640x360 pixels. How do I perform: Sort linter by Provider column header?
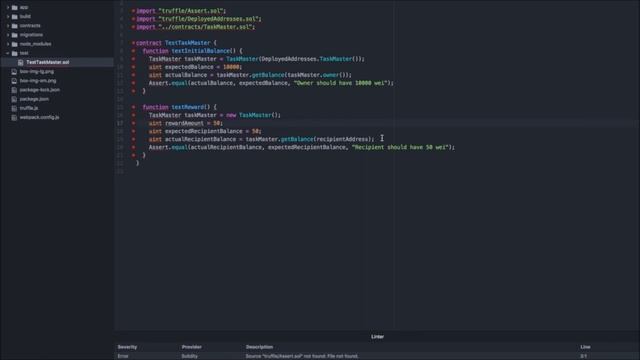pos(191,347)
